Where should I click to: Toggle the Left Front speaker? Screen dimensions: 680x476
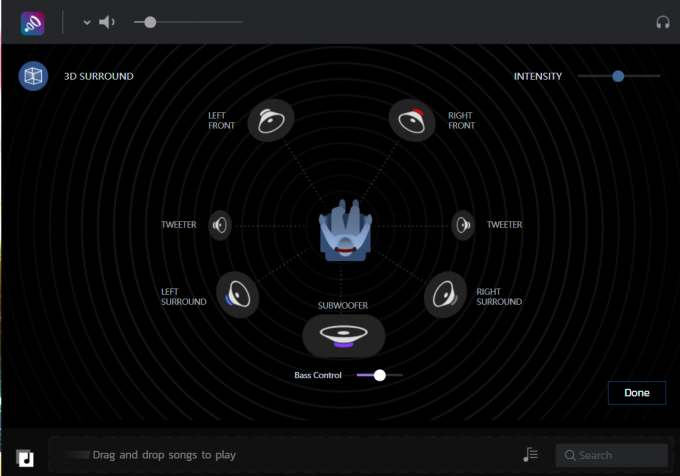(x=271, y=121)
